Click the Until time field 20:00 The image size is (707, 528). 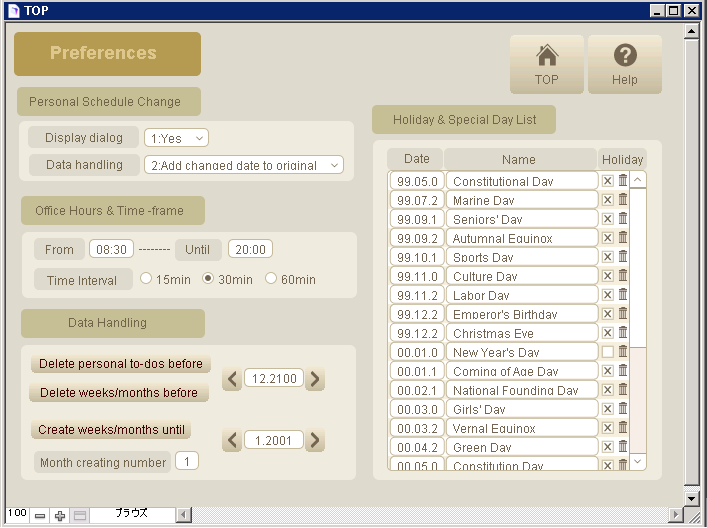(x=250, y=249)
